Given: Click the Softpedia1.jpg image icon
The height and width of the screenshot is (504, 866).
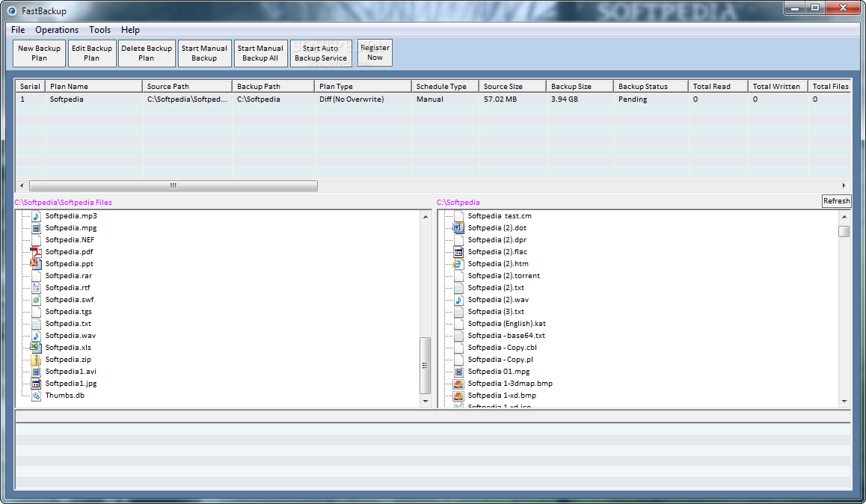Looking at the screenshot, I should coord(36,384).
